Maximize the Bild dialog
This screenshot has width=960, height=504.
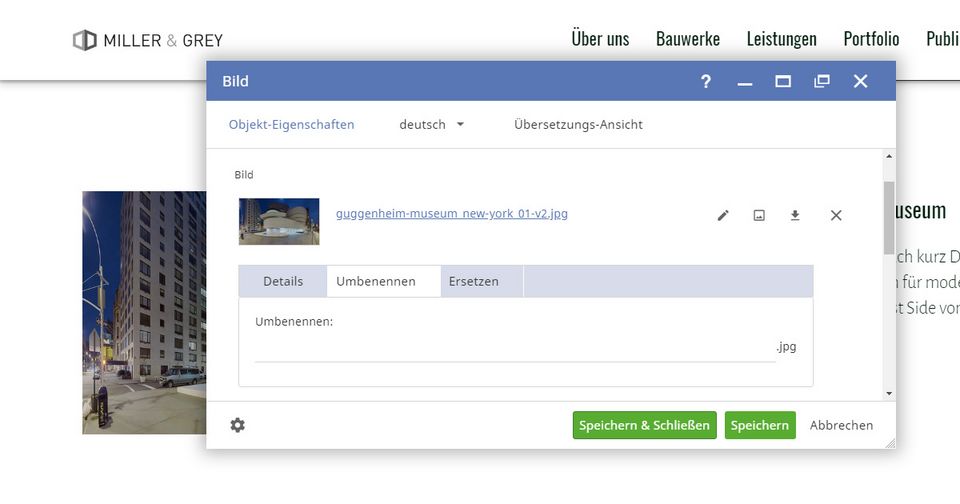pos(783,82)
